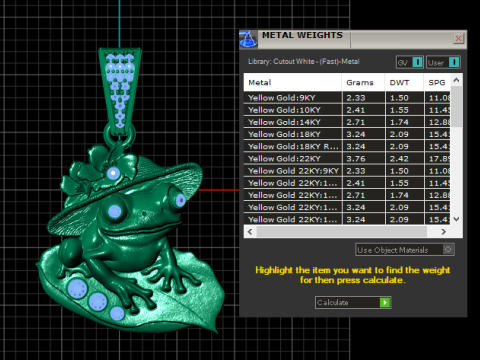Open the Use Object Materials dropdown

pos(405,250)
